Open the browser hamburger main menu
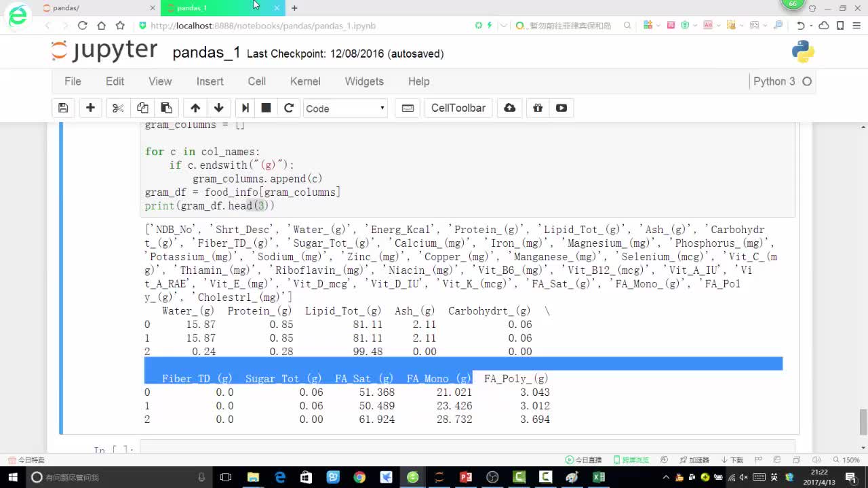The height and width of the screenshot is (488, 868). [x=856, y=25]
